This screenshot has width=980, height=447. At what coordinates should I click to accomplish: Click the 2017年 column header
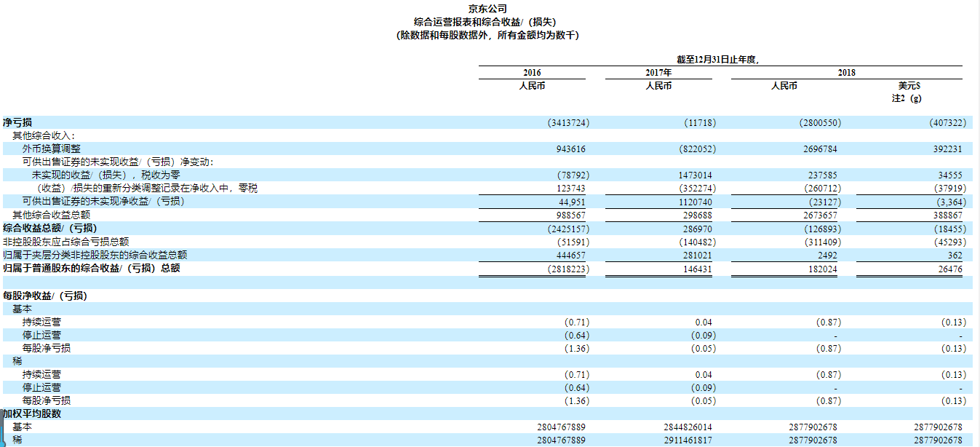click(658, 73)
